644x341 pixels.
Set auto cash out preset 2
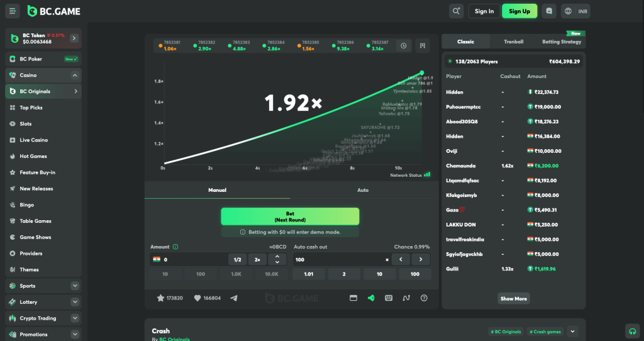pyautogui.click(x=344, y=274)
